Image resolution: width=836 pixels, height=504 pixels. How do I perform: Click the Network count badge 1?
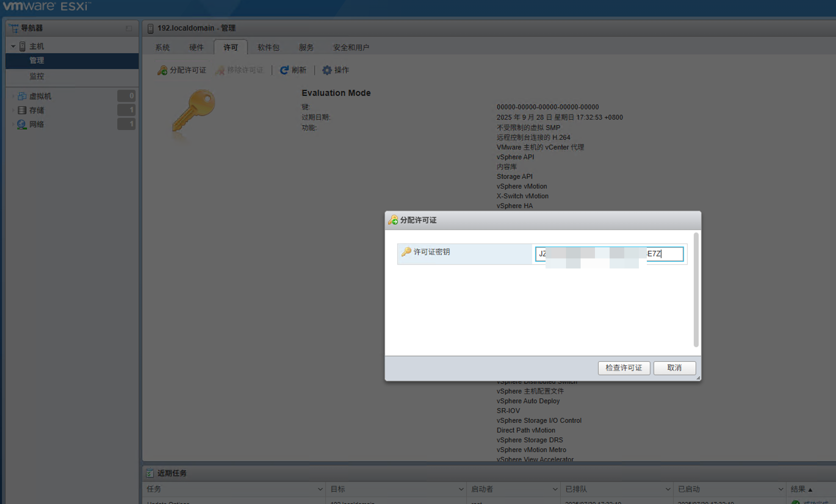(x=126, y=124)
